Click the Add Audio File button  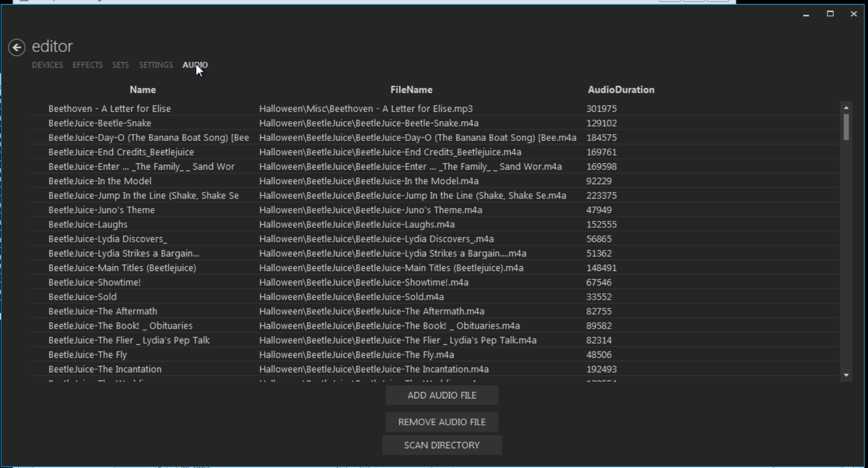click(x=442, y=395)
